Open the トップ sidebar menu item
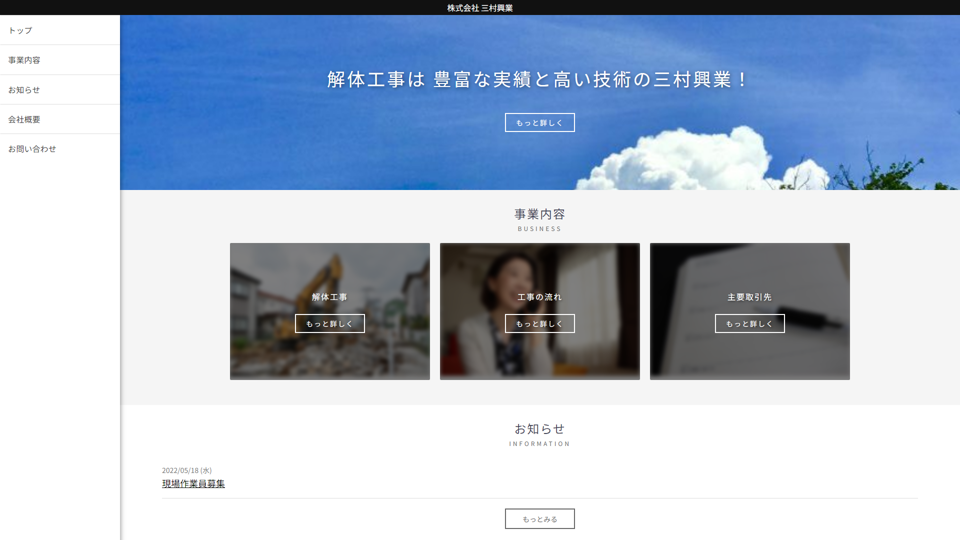960x540 pixels. (20, 31)
